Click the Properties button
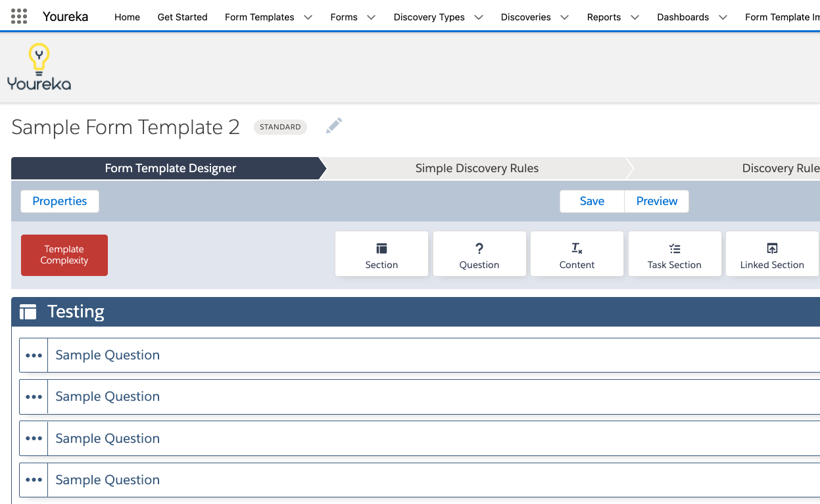Image resolution: width=820 pixels, height=504 pixels. 60,201
